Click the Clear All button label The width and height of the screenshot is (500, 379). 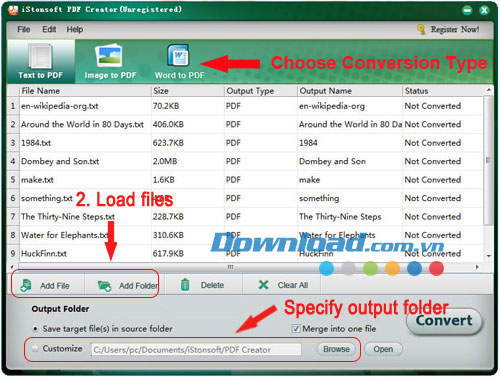293,285
